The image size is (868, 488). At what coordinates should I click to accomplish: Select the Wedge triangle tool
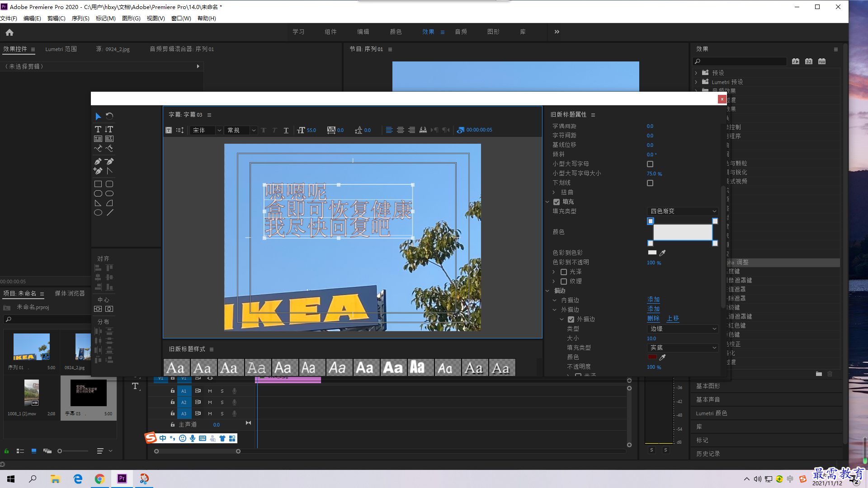98,203
